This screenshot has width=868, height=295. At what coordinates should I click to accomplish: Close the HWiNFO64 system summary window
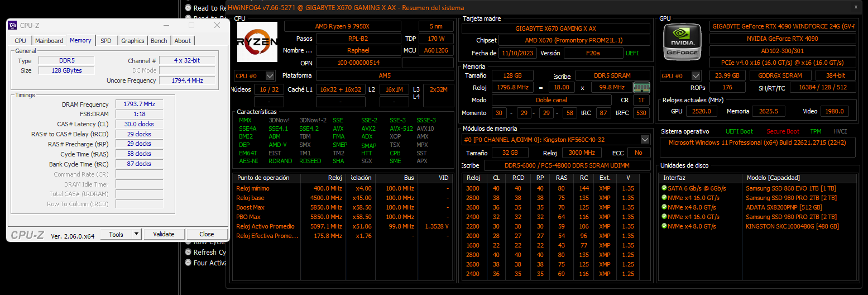pos(856,7)
